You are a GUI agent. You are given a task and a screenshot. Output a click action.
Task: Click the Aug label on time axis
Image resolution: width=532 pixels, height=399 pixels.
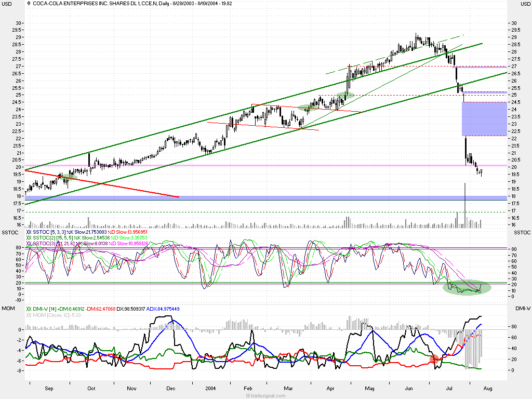point(488,389)
